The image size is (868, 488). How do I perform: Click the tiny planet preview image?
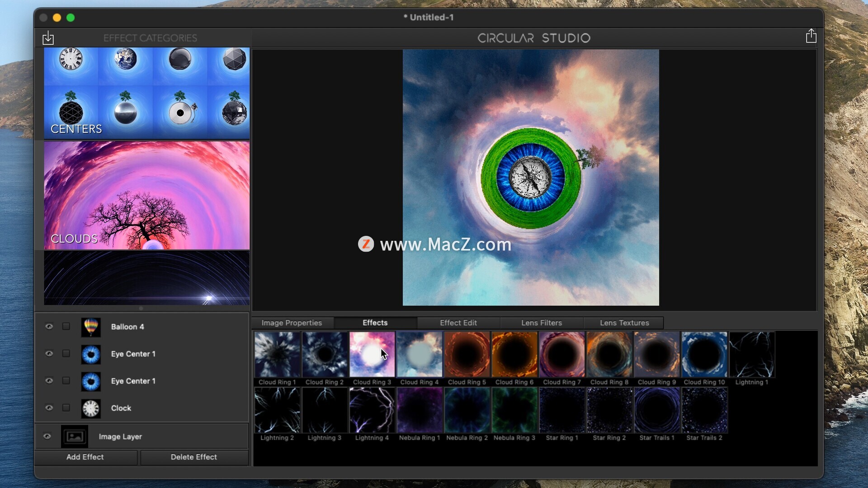531,178
